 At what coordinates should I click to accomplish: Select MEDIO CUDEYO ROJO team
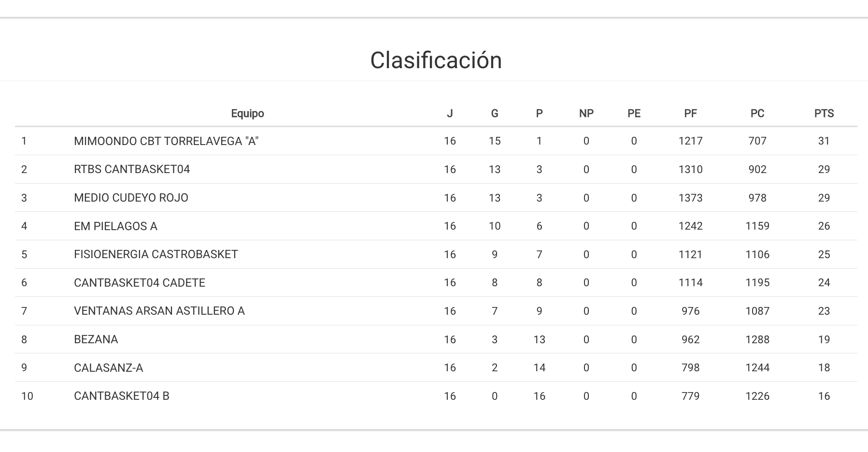pos(131,198)
